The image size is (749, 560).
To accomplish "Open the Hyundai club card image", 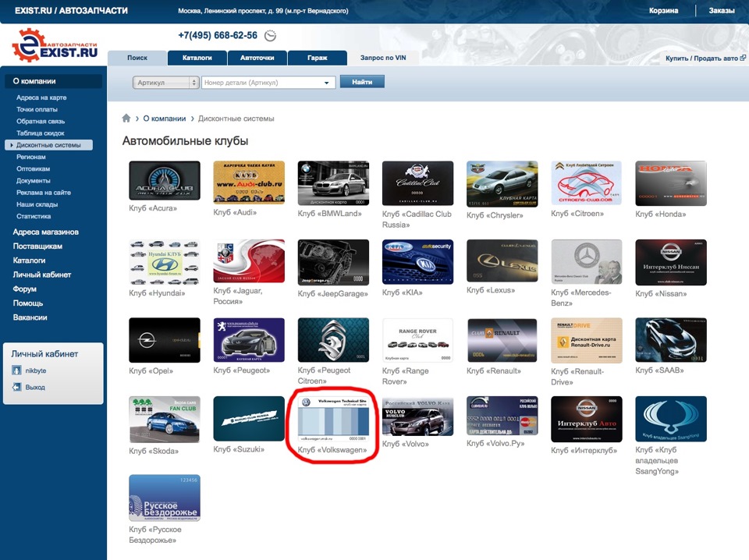I will (165, 262).
